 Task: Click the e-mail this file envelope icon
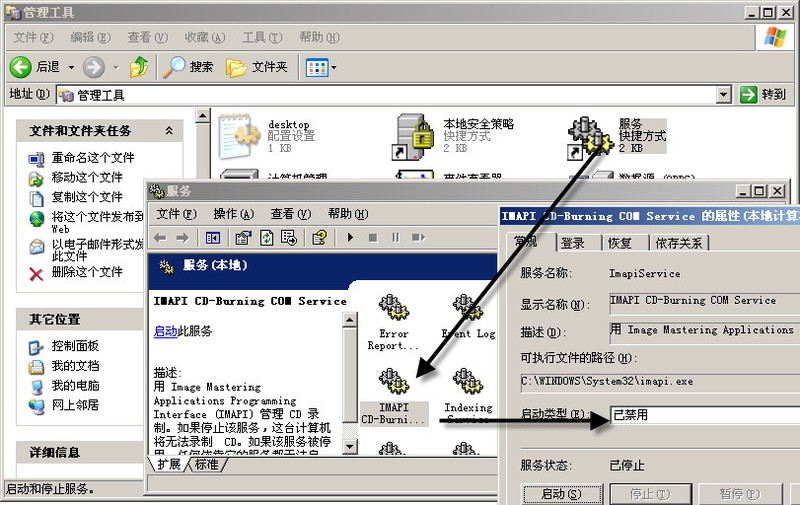(x=36, y=247)
